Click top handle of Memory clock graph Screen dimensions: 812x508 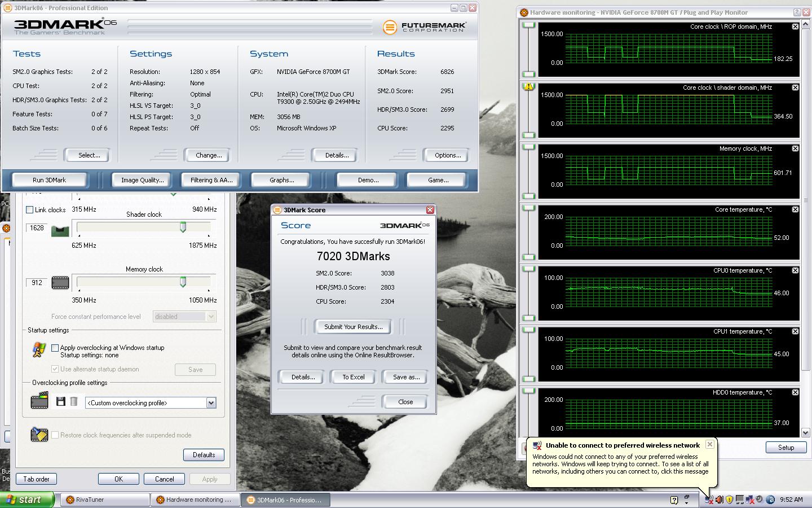click(528, 147)
